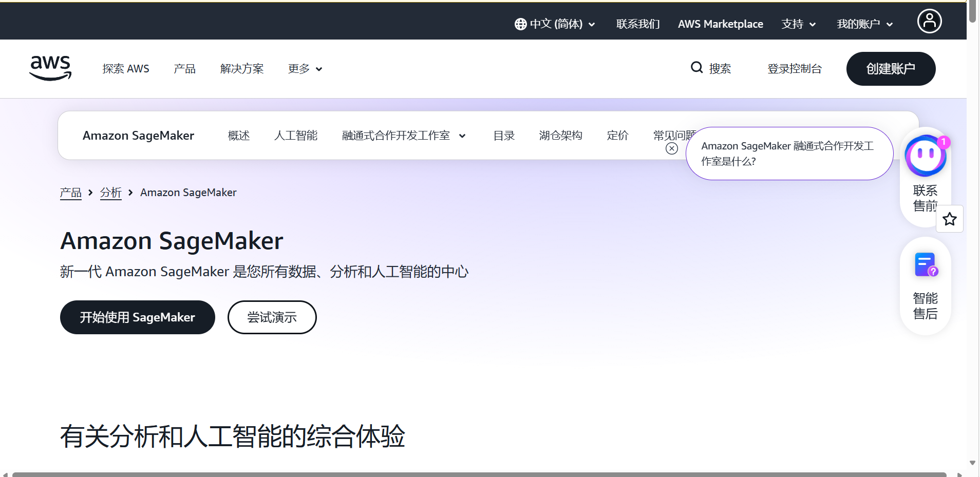Screen dimensions: 980x477
Task: Open the 支持 menu
Action: [798, 24]
